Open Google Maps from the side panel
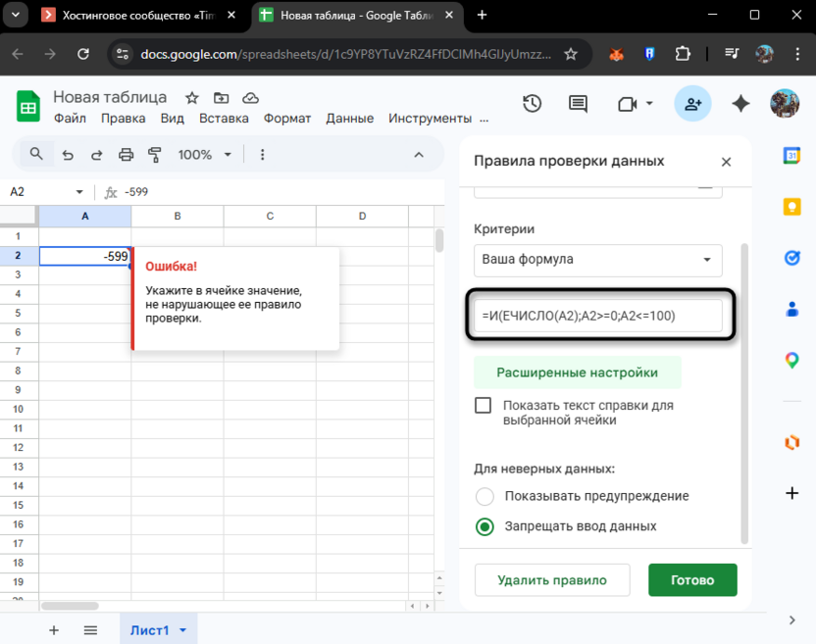816x644 pixels. coord(791,360)
